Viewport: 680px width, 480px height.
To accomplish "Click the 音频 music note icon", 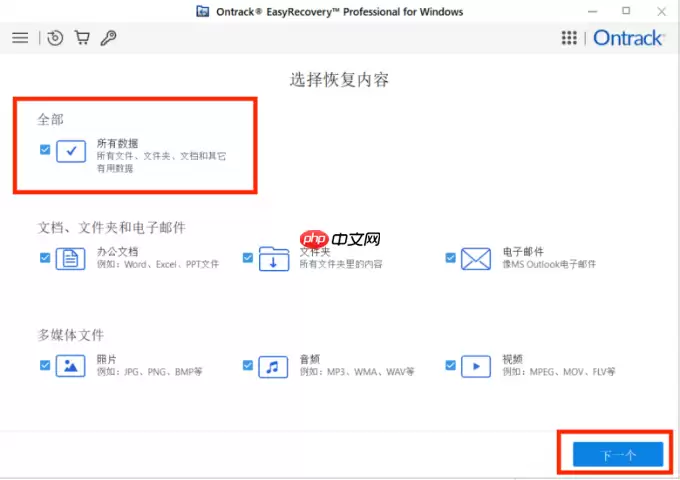I will click(273, 367).
